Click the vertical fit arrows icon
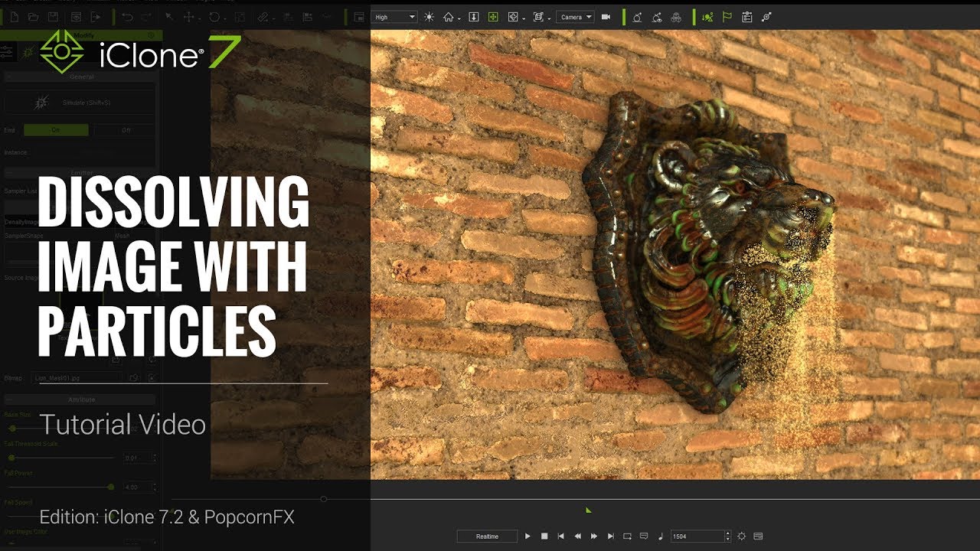 474,17
